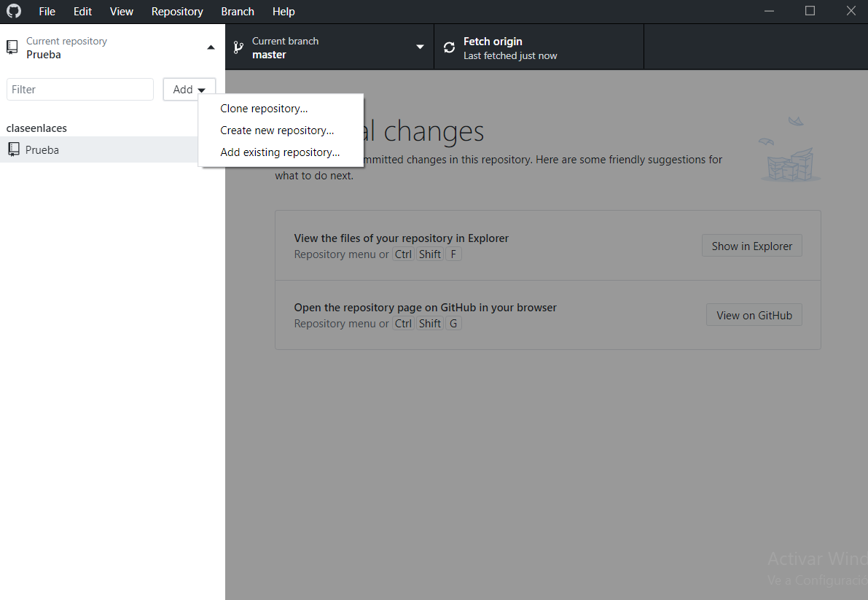Click the Current repository book icon
868x600 pixels.
click(12, 47)
